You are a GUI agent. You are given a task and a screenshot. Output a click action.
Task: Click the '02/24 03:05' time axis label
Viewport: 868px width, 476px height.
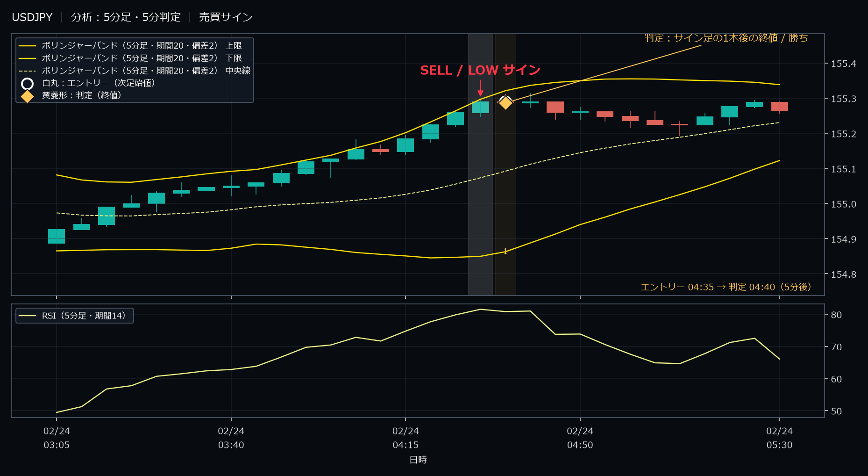57,438
